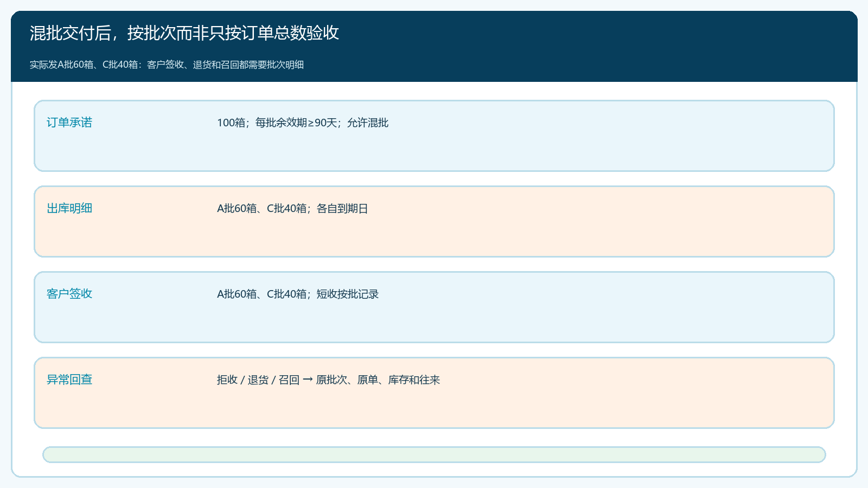
Task: Select the 订单承诺 label
Action: coord(69,123)
